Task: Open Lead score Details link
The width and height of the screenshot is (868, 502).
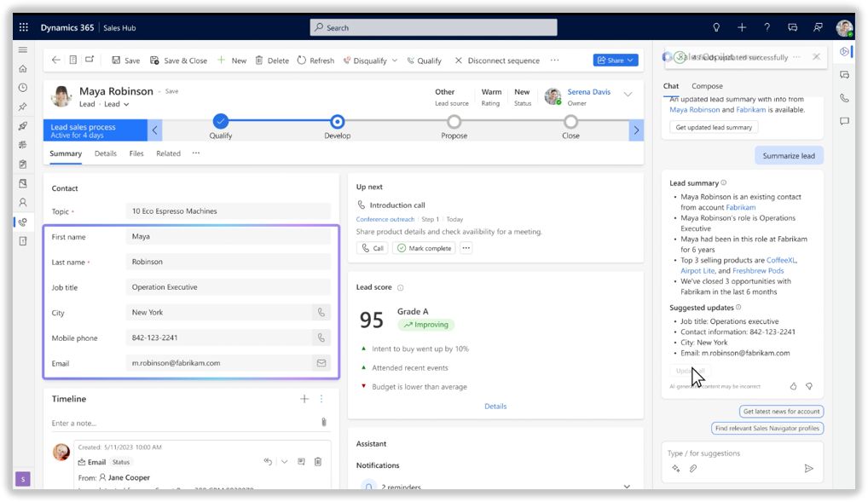Action: coord(495,407)
